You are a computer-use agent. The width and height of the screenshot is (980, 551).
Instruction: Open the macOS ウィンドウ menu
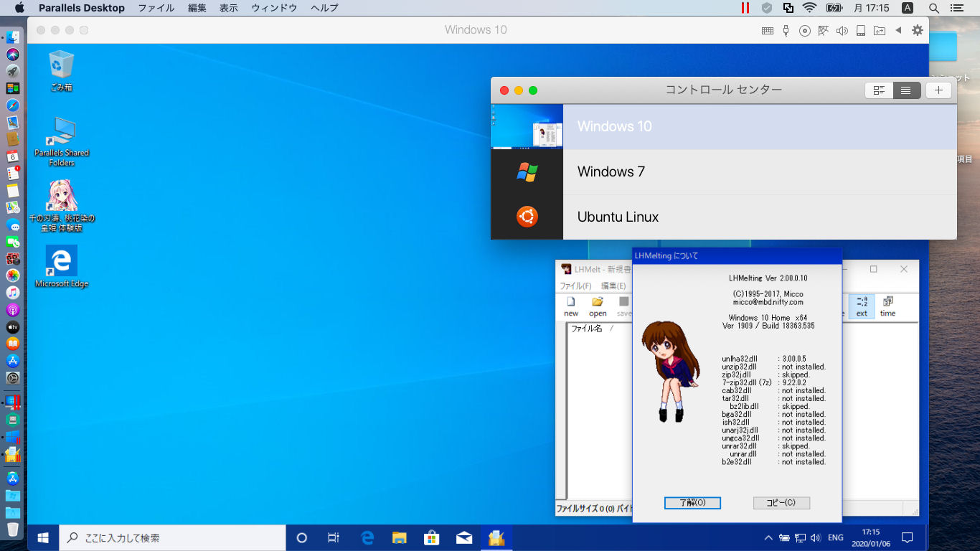274,8
